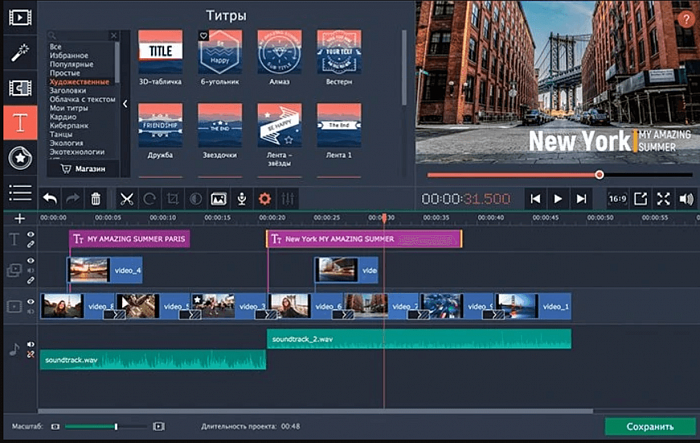Select the Titles 'T' tab
The height and width of the screenshot is (443, 700).
click(x=20, y=123)
